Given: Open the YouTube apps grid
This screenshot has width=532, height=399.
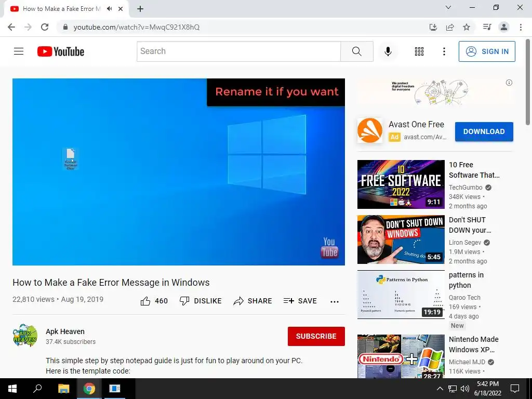Looking at the screenshot, I should tap(419, 51).
